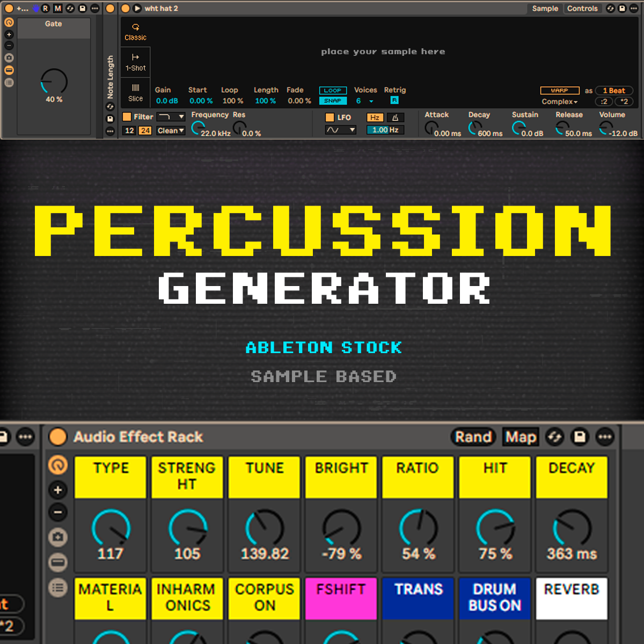Click the camera variations icon in the Audio Effect Rack
The height and width of the screenshot is (644, 644).
pyautogui.click(x=58, y=537)
